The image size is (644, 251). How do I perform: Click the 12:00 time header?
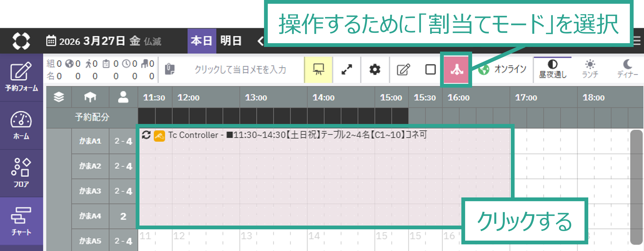click(189, 97)
